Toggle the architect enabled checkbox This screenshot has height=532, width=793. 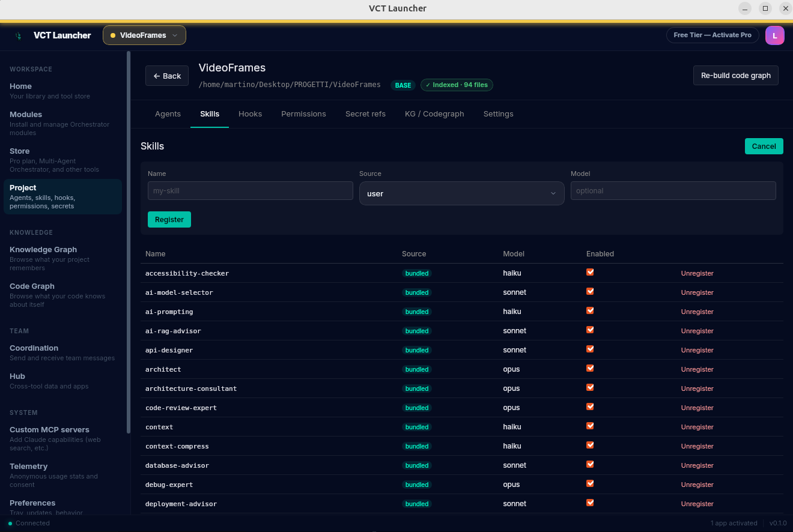point(590,368)
